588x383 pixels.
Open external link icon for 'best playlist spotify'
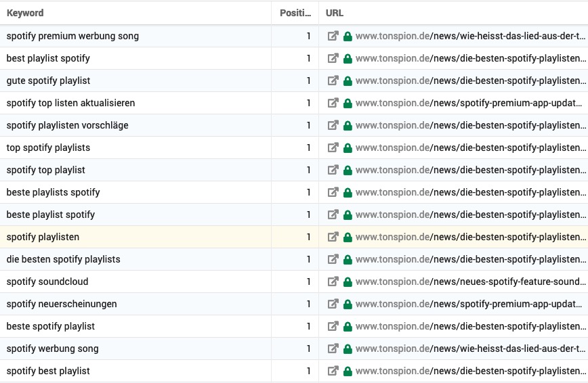[x=333, y=58]
